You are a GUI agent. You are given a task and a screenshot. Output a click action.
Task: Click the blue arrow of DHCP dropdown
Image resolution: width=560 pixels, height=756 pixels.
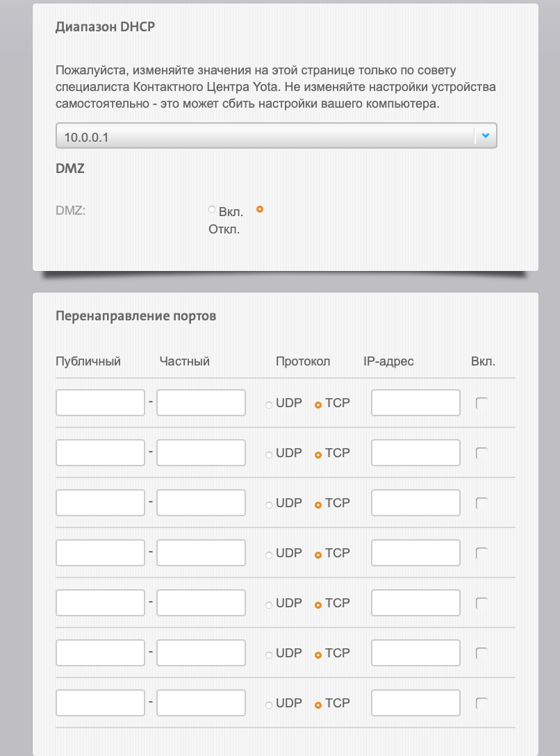click(485, 136)
